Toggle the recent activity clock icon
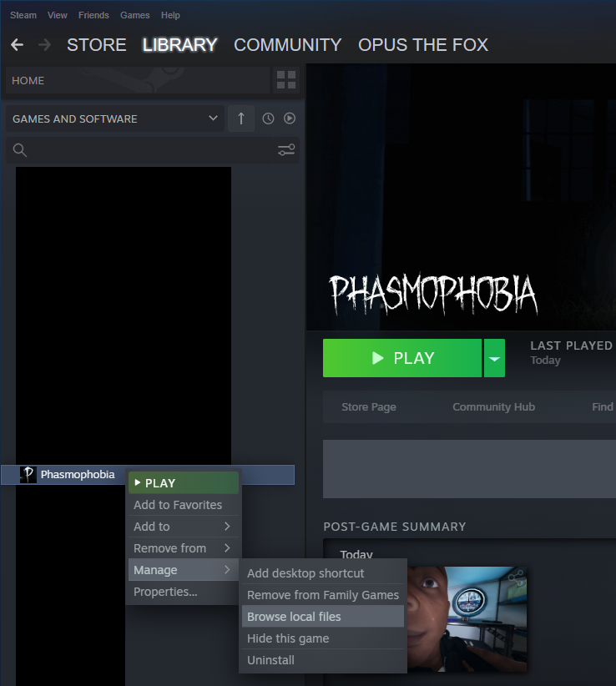The image size is (616, 686). [x=268, y=119]
